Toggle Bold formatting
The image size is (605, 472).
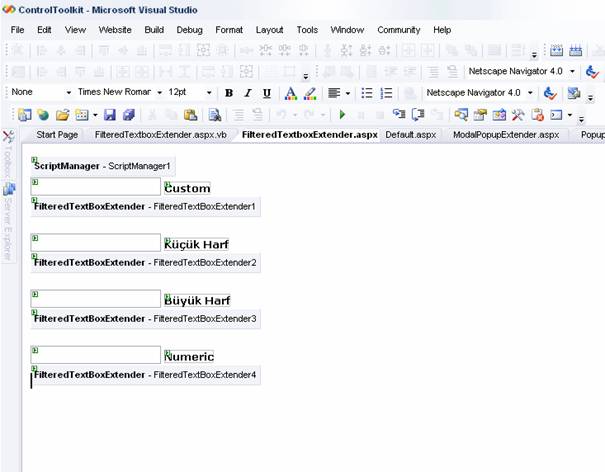(x=229, y=93)
